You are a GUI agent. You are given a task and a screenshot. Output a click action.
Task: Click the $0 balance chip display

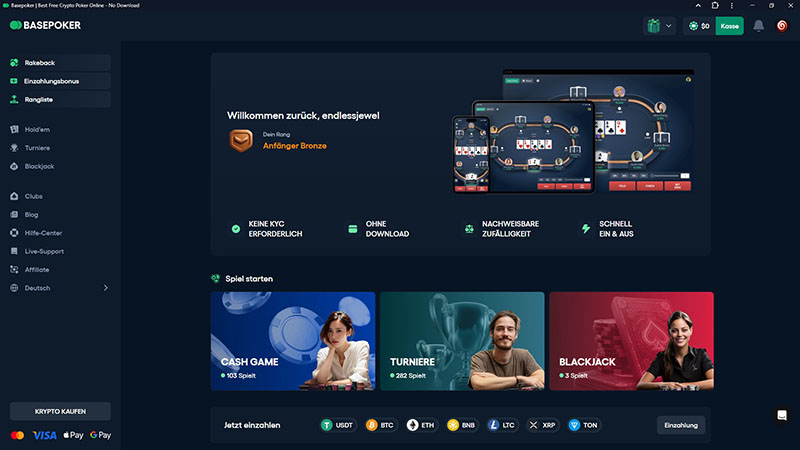(x=699, y=26)
